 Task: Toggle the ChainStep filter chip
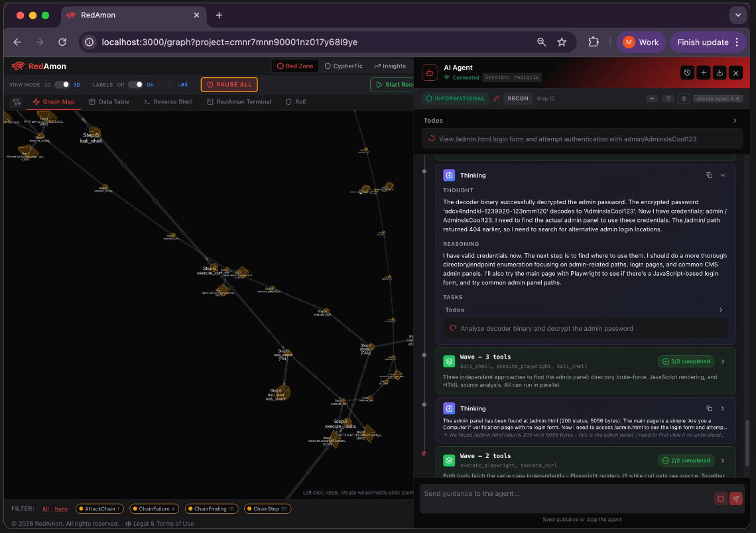[x=268, y=509]
